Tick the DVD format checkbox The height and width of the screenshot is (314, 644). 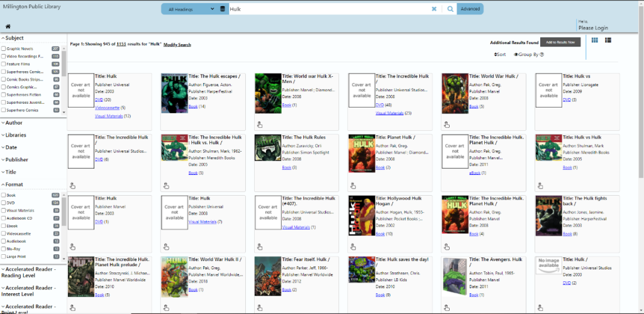coord(4,203)
